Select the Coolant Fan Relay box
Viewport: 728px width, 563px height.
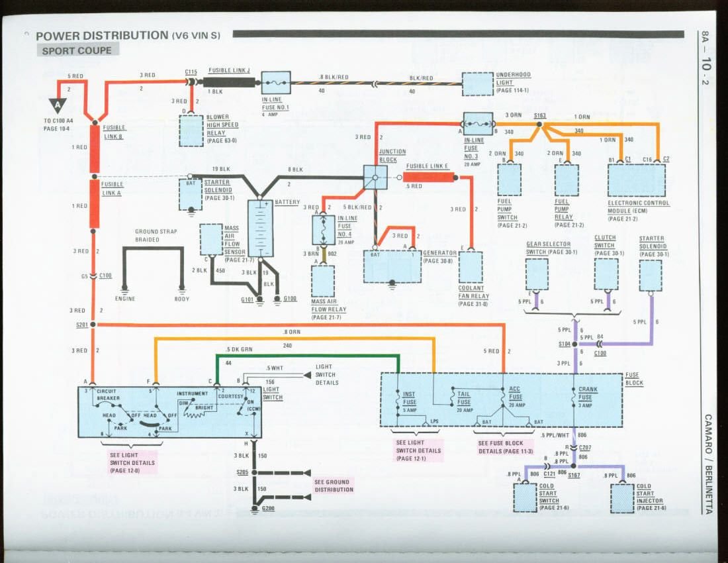(x=471, y=267)
